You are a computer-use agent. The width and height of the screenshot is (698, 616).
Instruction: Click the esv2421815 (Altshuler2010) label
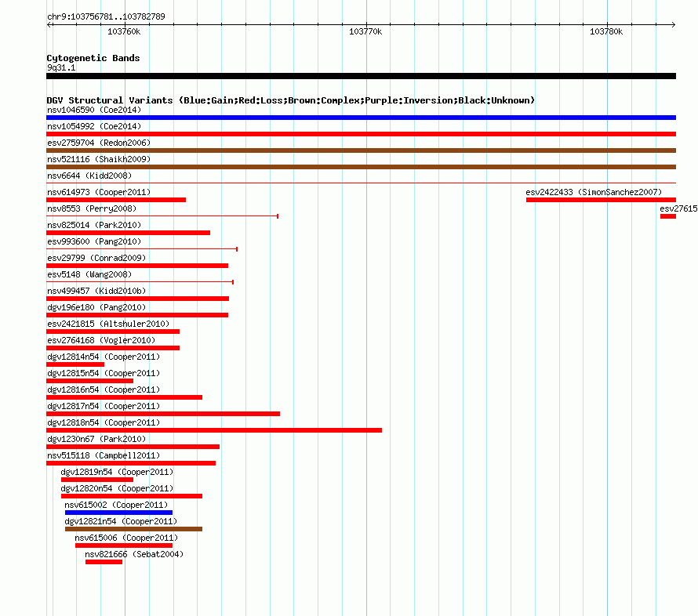click(x=108, y=324)
